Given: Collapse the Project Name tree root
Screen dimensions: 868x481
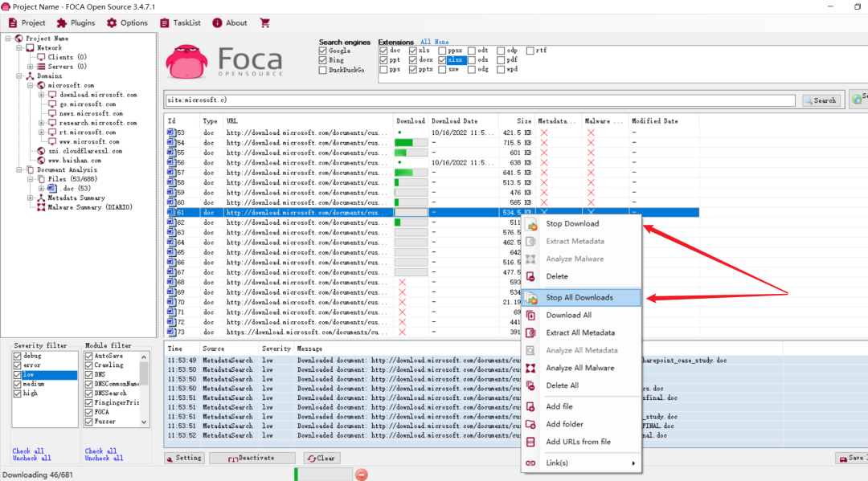Looking at the screenshot, I should point(8,39).
